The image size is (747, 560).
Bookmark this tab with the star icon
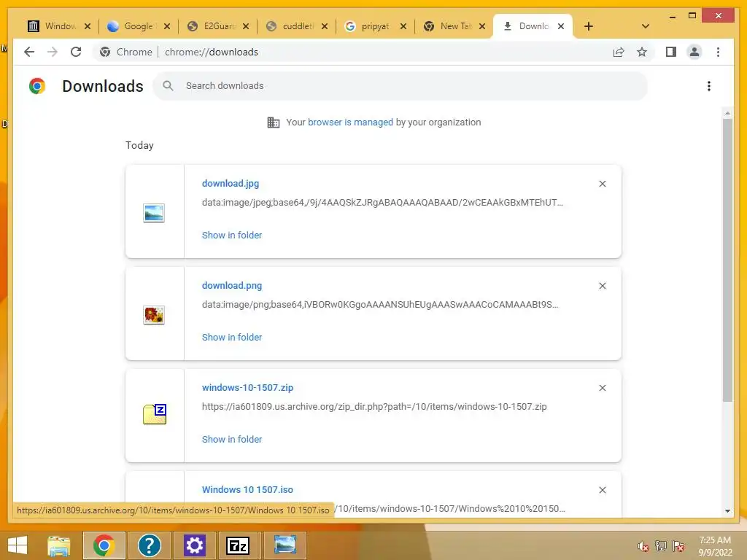tap(642, 52)
